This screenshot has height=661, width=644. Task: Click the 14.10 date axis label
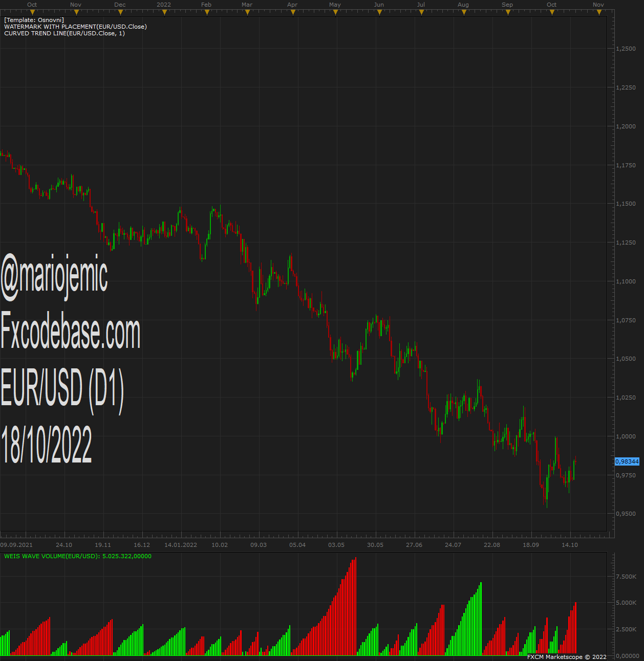point(570,545)
